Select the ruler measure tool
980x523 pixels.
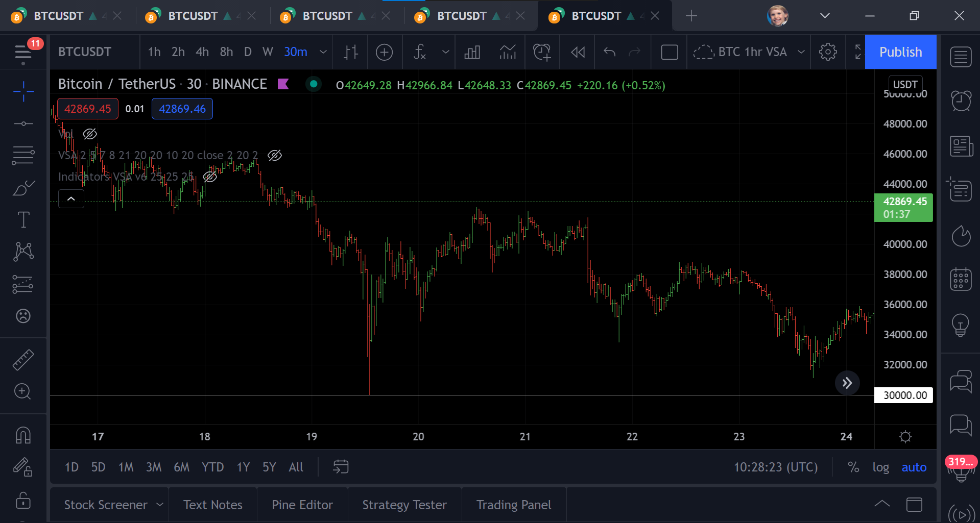pos(23,360)
